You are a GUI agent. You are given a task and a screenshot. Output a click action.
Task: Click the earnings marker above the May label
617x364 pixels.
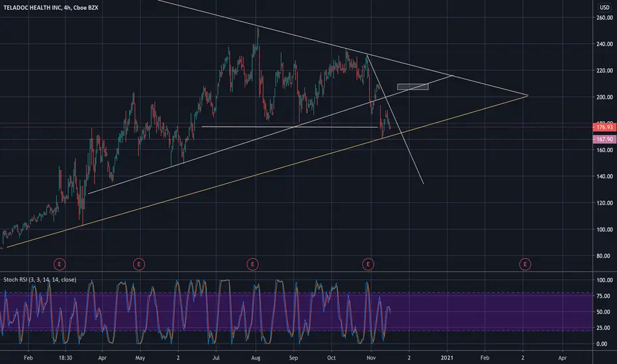pos(139,264)
